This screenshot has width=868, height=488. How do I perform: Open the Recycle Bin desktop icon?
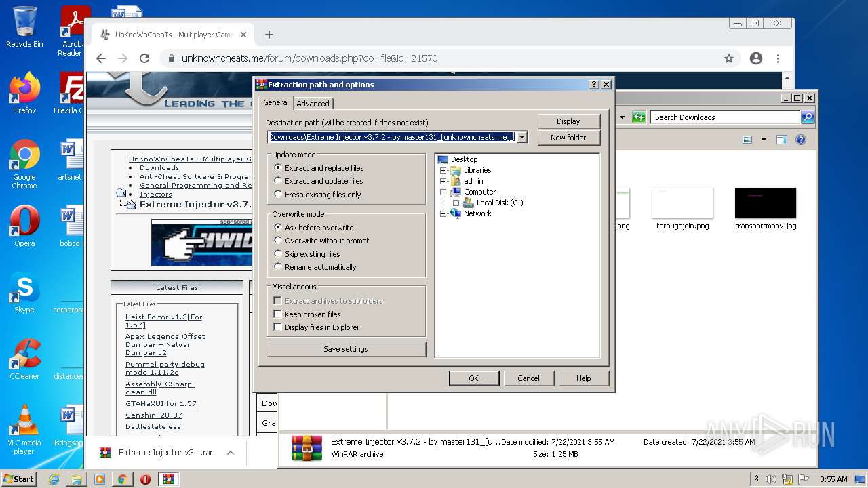pyautogui.click(x=24, y=27)
